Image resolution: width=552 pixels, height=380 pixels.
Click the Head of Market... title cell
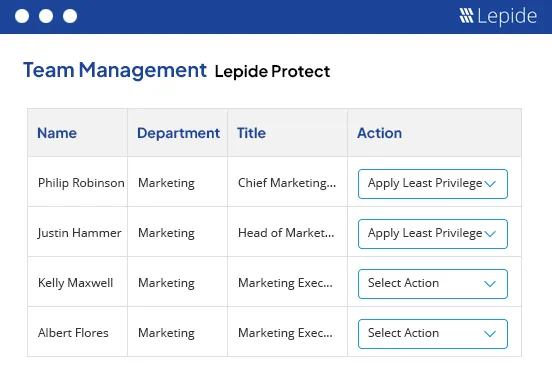[286, 233]
